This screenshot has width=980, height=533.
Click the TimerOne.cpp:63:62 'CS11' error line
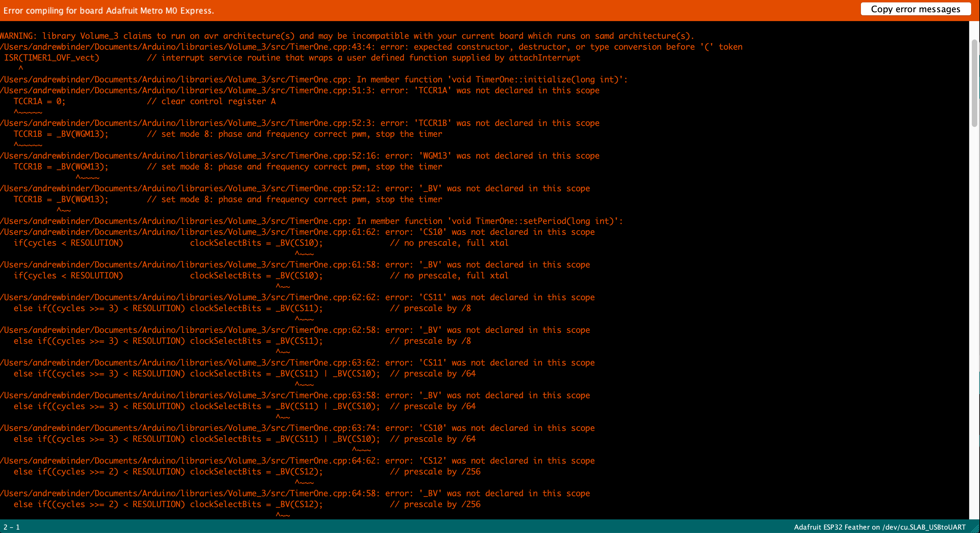[297, 363]
